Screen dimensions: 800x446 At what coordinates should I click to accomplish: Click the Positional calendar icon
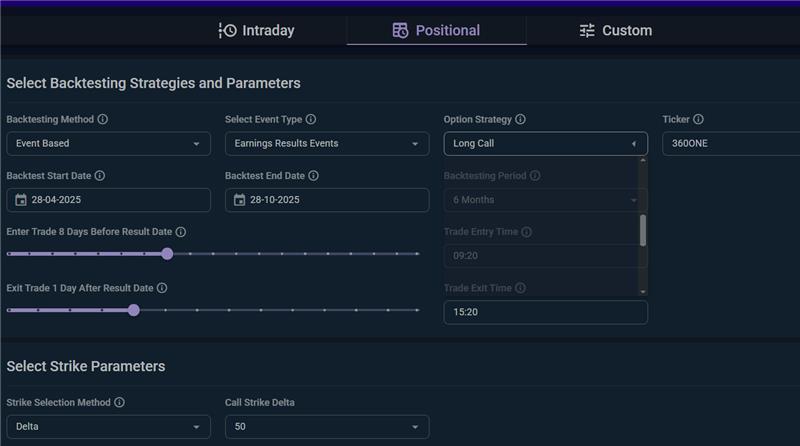[x=400, y=31]
